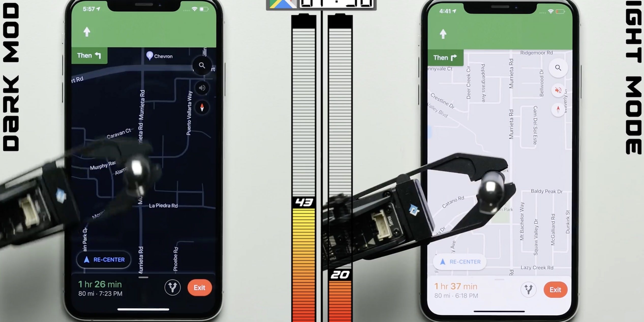
Task: Tap the RE-CENTER button on left phone
Action: (104, 259)
